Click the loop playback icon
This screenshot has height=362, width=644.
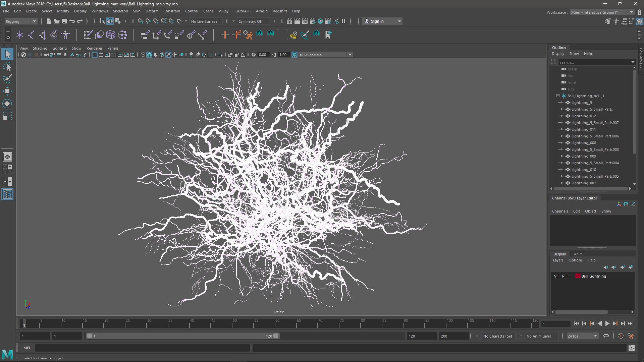coord(606,336)
